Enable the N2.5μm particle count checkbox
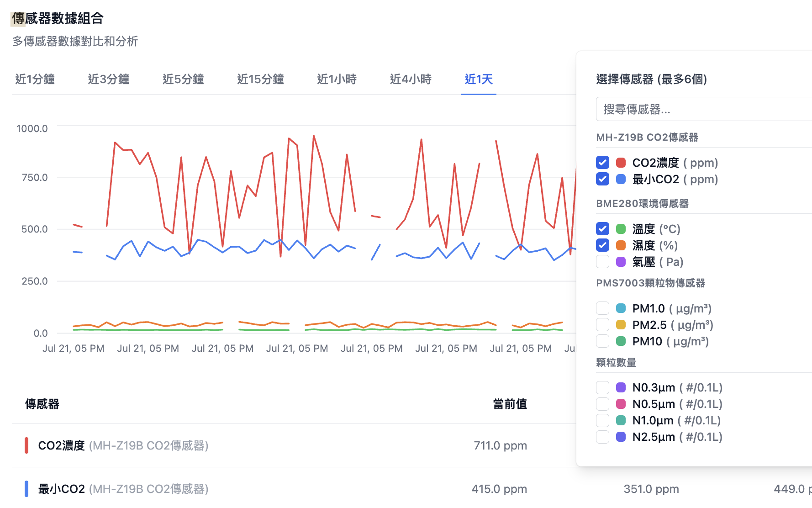812x508 pixels. (602, 437)
